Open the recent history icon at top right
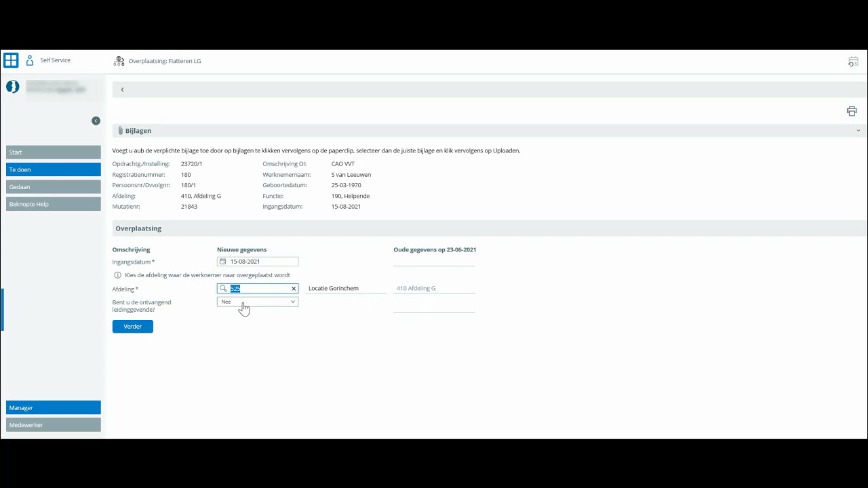The height and width of the screenshot is (488, 868). 853,62
